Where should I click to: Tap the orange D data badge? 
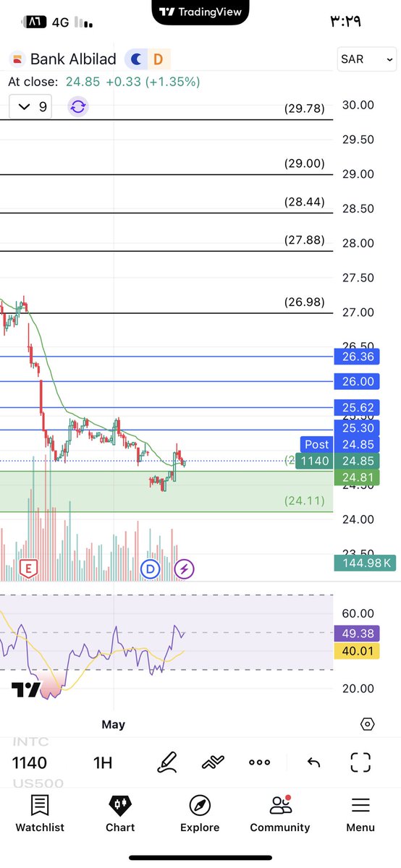(x=158, y=59)
